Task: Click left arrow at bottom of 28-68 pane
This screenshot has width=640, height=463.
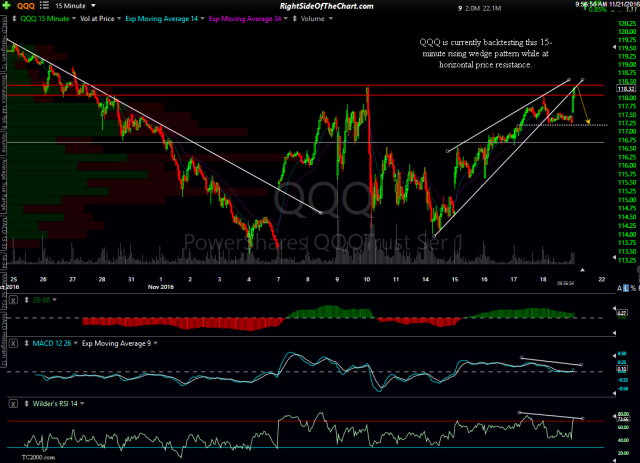Action: tap(615, 333)
